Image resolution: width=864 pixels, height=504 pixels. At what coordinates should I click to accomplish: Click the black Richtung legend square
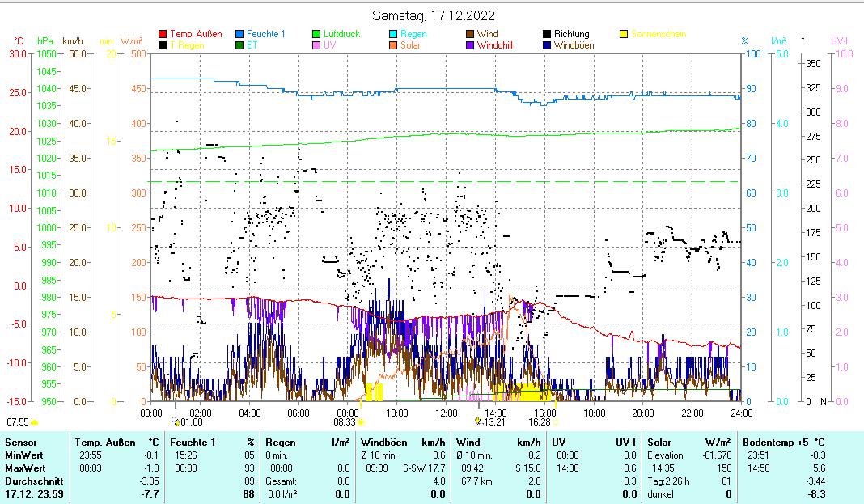coord(548,34)
